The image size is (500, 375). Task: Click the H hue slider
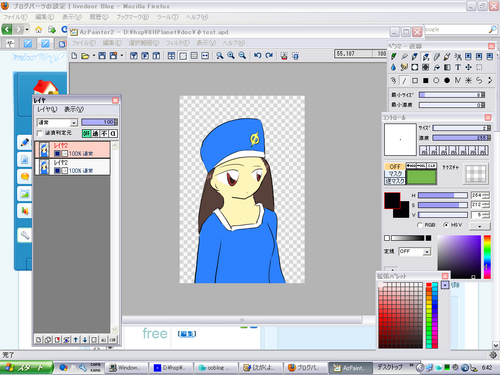pyautogui.click(x=443, y=195)
